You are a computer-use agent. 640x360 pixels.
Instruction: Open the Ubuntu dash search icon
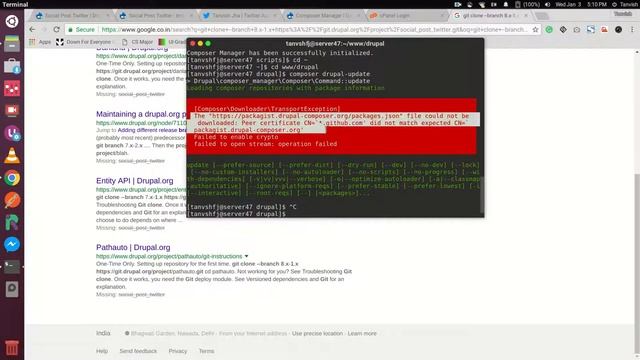[12, 21]
